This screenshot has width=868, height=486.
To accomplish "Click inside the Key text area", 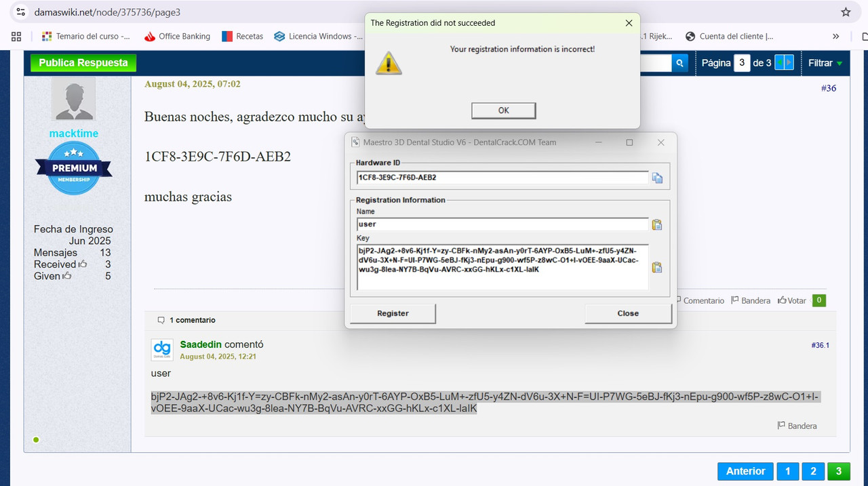I will pyautogui.click(x=502, y=267).
